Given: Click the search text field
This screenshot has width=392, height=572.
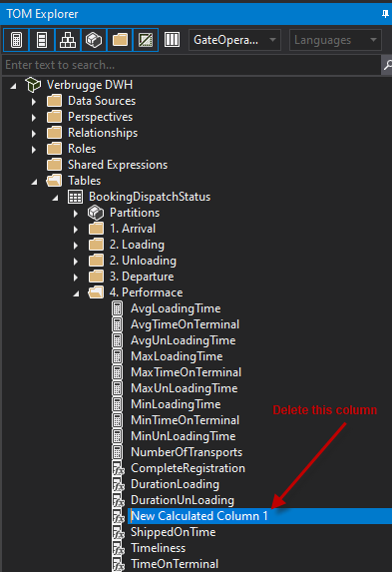Looking at the screenshot, I should [192, 65].
